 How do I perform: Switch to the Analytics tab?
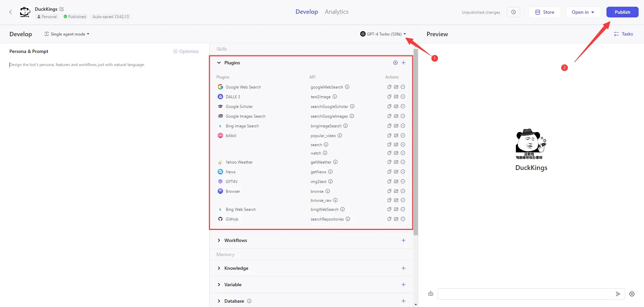pyautogui.click(x=336, y=12)
